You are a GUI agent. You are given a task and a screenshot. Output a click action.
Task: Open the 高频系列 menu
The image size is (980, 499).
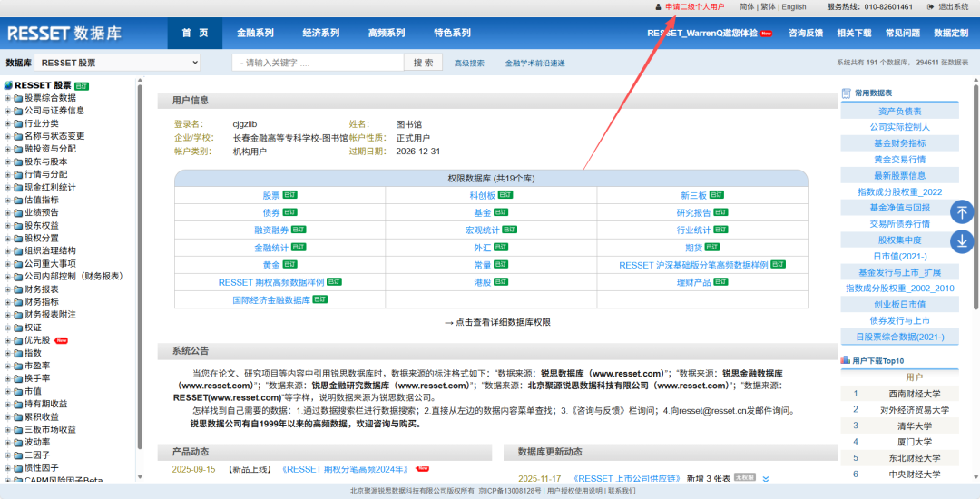pyautogui.click(x=387, y=33)
